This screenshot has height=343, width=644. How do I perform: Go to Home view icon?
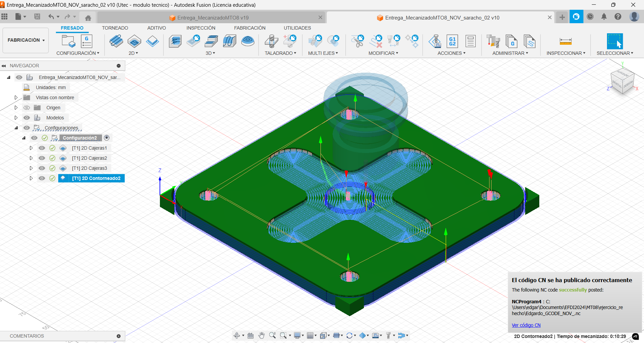(x=88, y=18)
